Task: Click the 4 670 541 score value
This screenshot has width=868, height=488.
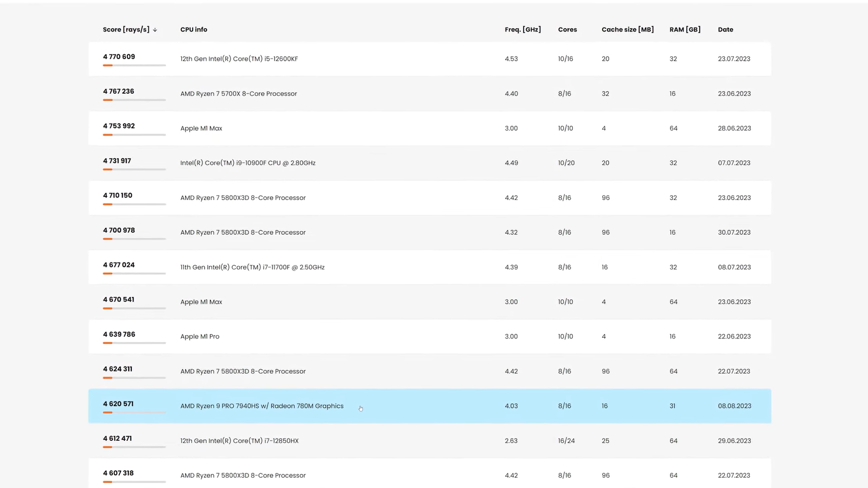Action: pyautogui.click(x=118, y=299)
